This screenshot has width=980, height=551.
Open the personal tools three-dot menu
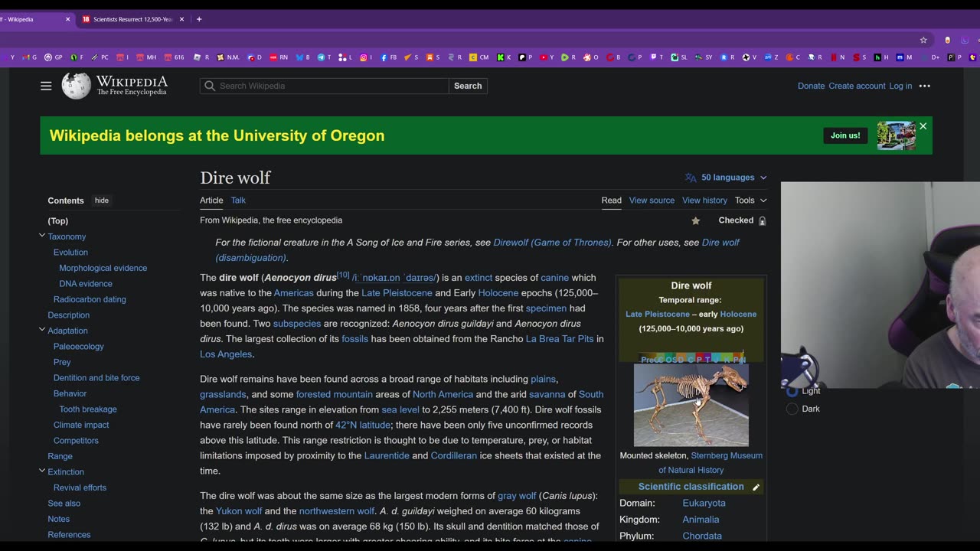(925, 86)
